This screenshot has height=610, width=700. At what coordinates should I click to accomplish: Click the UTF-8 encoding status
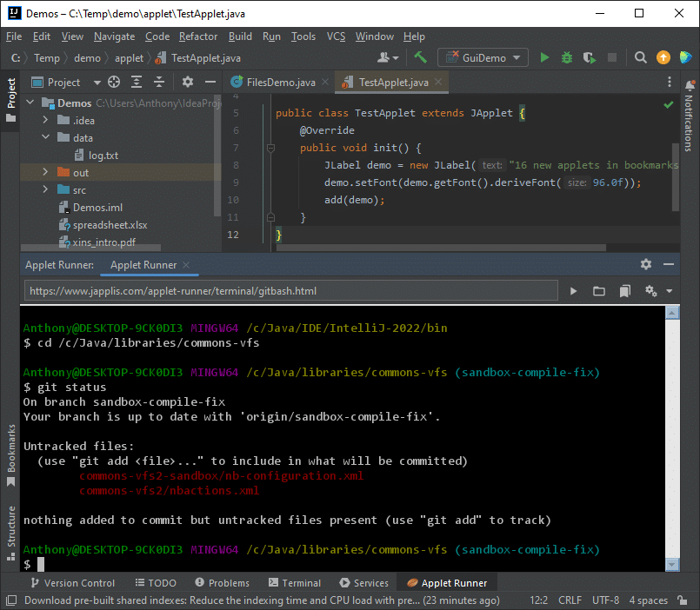click(x=605, y=600)
